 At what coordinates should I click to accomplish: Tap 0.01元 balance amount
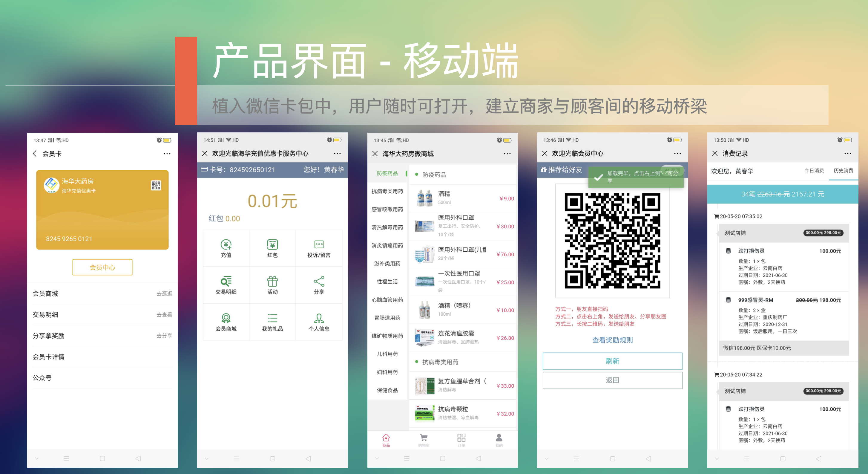[x=272, y=201]
